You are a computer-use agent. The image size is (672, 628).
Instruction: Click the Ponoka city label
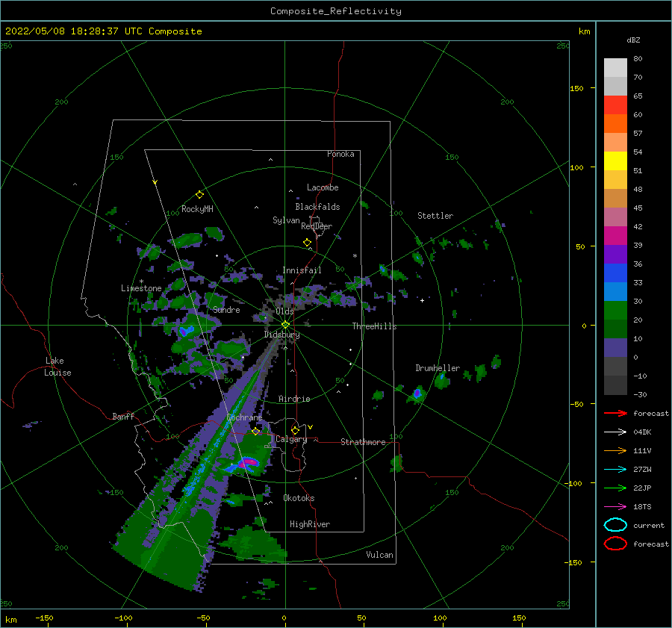pos(340,154)
